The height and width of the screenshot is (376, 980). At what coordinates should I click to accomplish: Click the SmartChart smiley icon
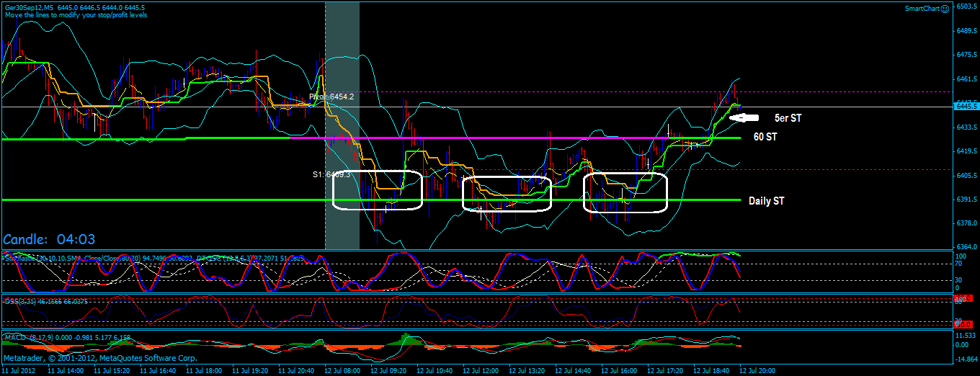(945, 9)
